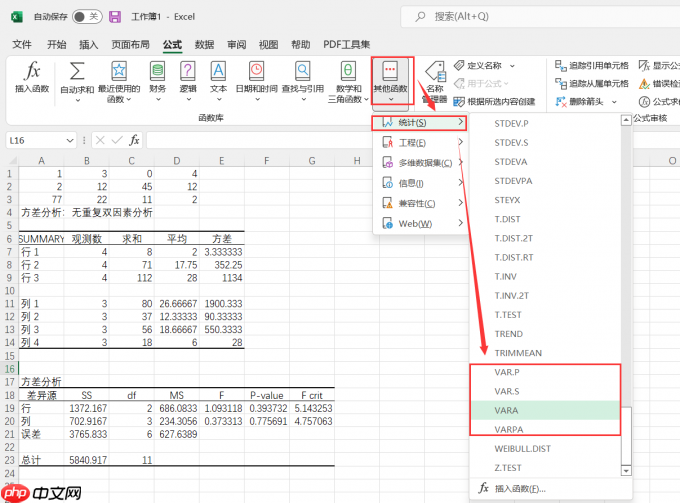Switch to the Home (开始) tab
The image size is (680, 503).
(56, 44)
